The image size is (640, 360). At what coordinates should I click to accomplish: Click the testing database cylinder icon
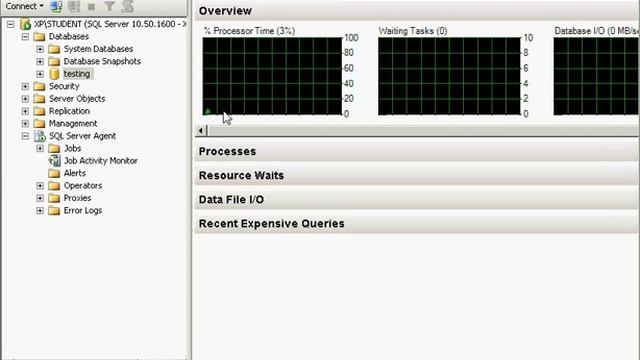tap(54, 74)
